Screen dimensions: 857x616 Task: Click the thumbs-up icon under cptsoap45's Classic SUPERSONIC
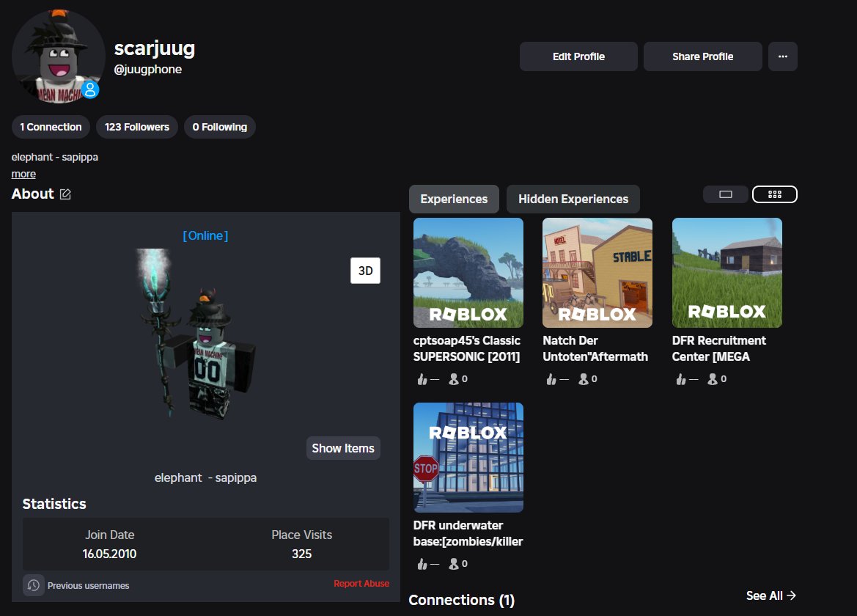(424, 379)
